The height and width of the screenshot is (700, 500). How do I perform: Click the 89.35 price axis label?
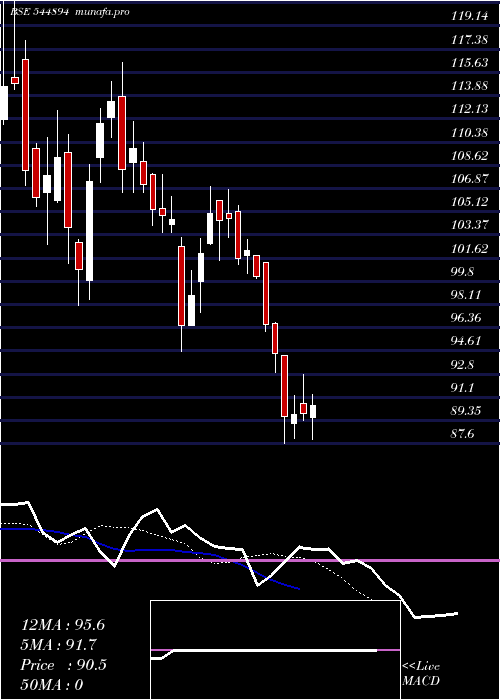click(x=466, y=411)
